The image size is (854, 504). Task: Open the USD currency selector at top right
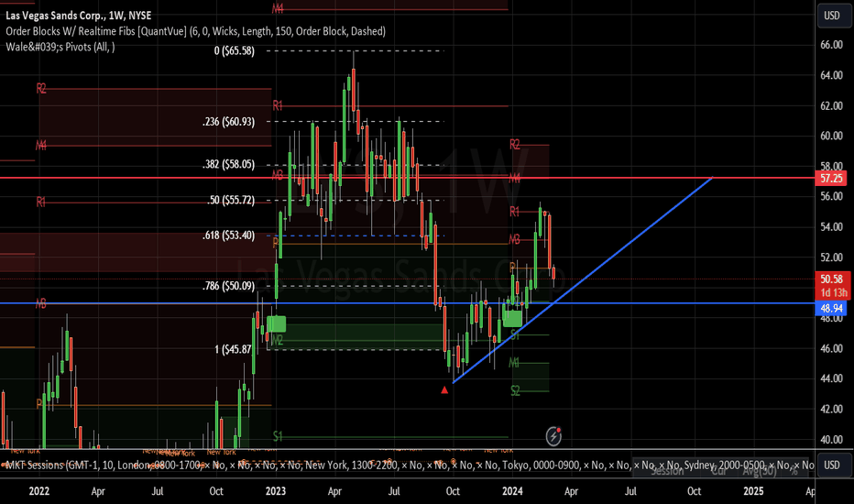coord(832,16)
